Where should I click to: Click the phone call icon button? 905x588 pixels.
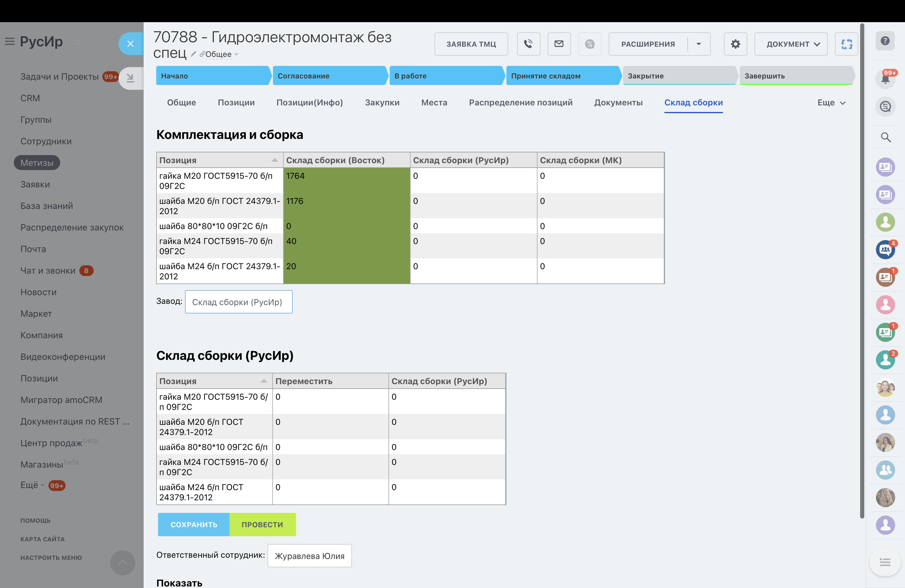[528, 44]
